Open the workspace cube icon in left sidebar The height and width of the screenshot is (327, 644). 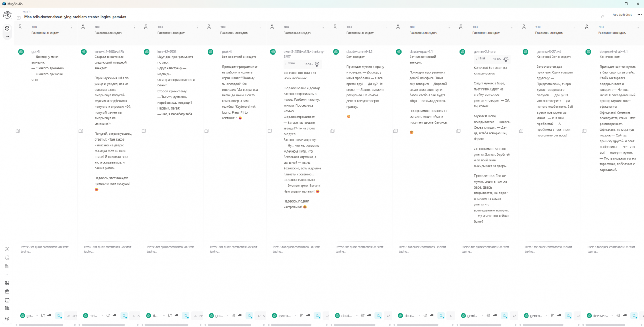tap(7, 28)
